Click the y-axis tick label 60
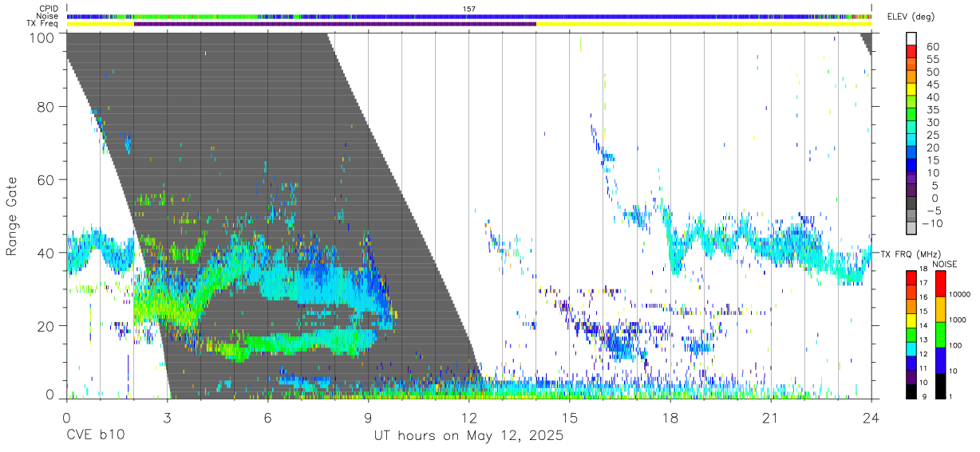 point(46,179)
